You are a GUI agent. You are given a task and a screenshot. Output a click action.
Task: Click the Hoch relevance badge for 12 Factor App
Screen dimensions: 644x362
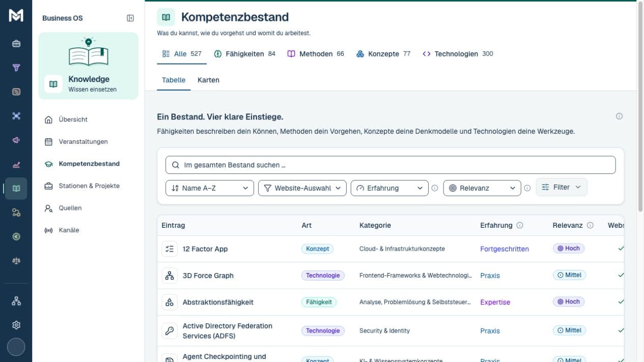click(569, 249)
